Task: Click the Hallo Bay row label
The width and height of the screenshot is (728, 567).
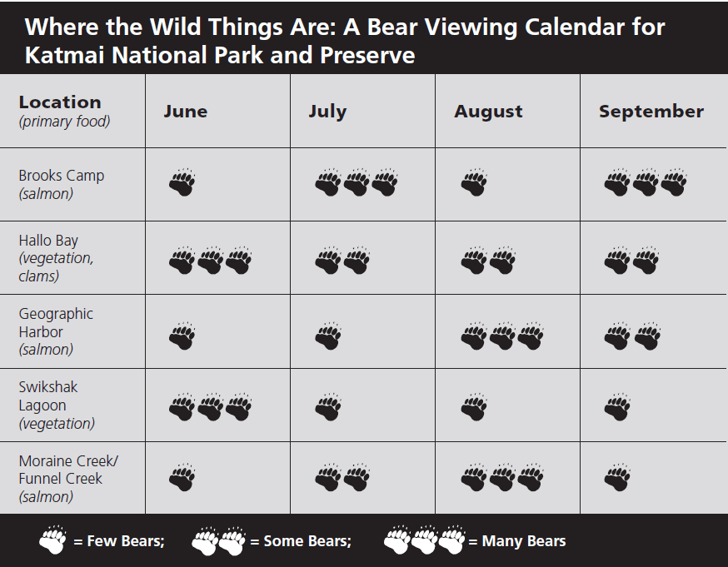Action: point(56,258)
